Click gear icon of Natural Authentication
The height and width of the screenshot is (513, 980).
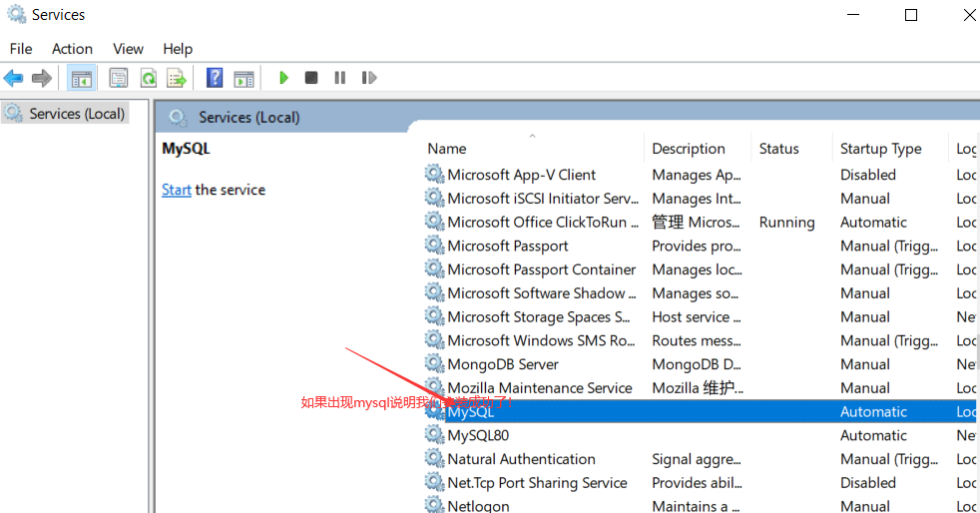[x=434, y=459]
